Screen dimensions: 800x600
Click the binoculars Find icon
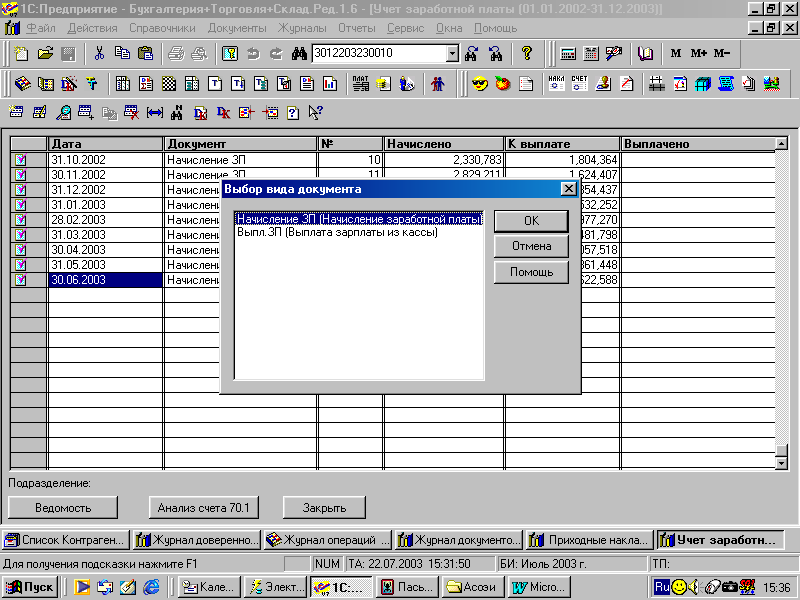tap(299, 53)
